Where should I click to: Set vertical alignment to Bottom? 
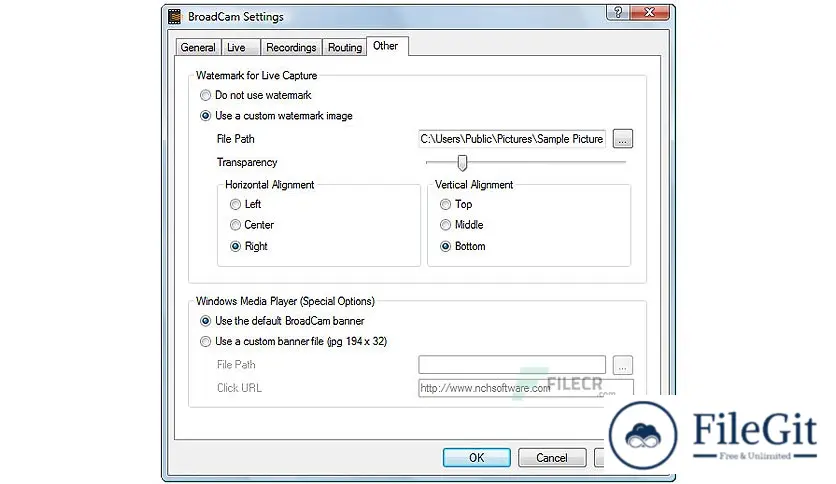463,246
